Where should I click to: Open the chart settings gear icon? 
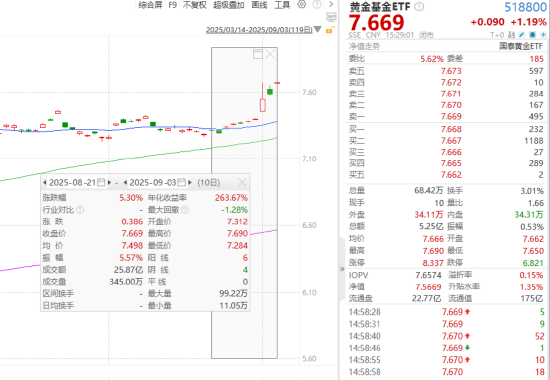tap(302, 5)
